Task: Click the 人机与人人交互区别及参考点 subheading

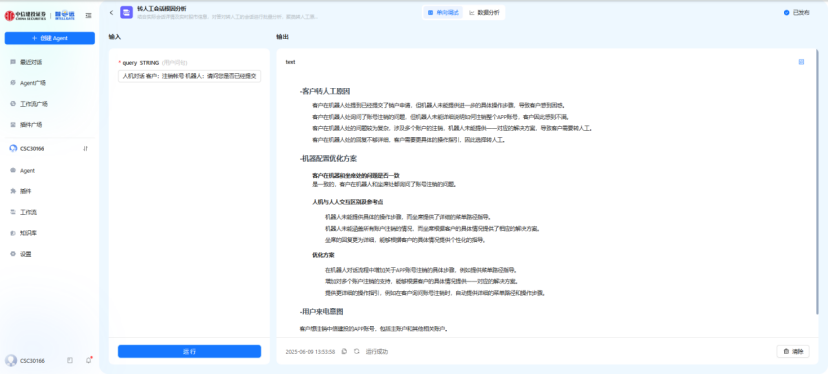Action: (x=347, y=202)
